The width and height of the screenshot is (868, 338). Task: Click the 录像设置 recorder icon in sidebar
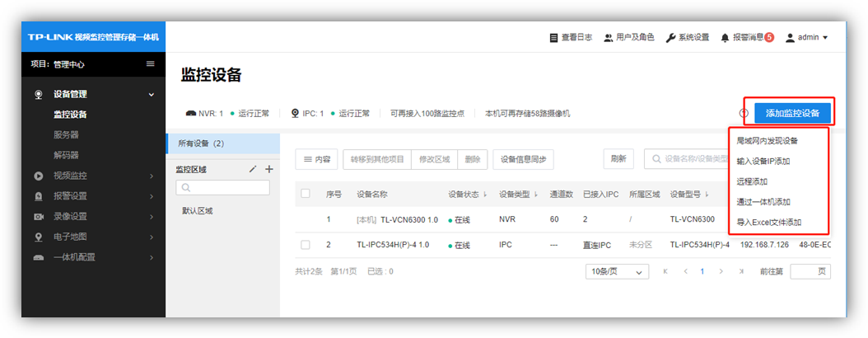click(38, 217)
